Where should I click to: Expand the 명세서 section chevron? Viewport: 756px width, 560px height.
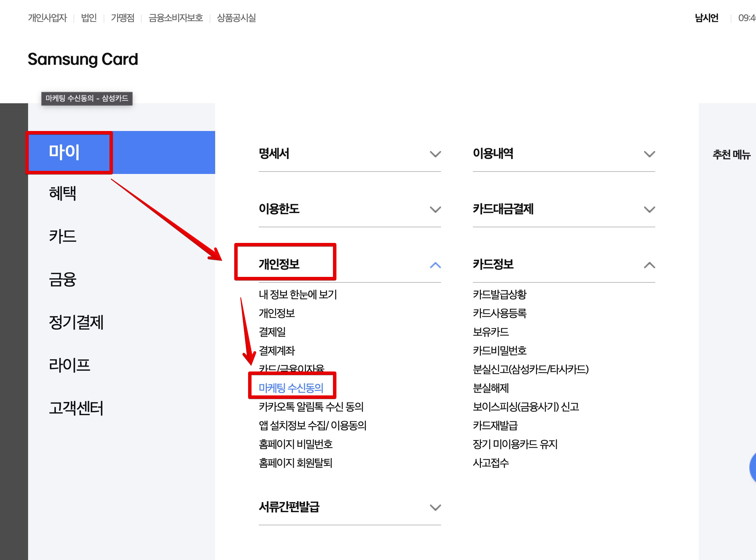pos(435,154)
